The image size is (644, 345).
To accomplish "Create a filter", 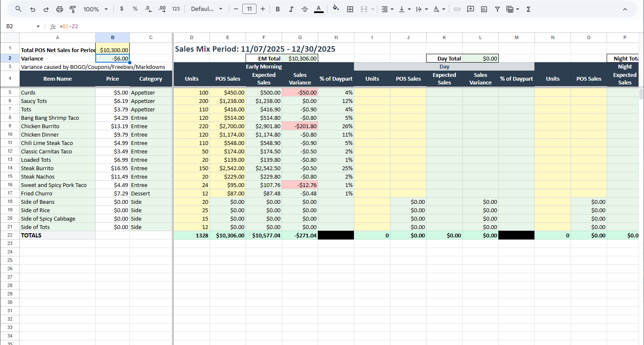I will pyautogui.click(x=497, y=9).
